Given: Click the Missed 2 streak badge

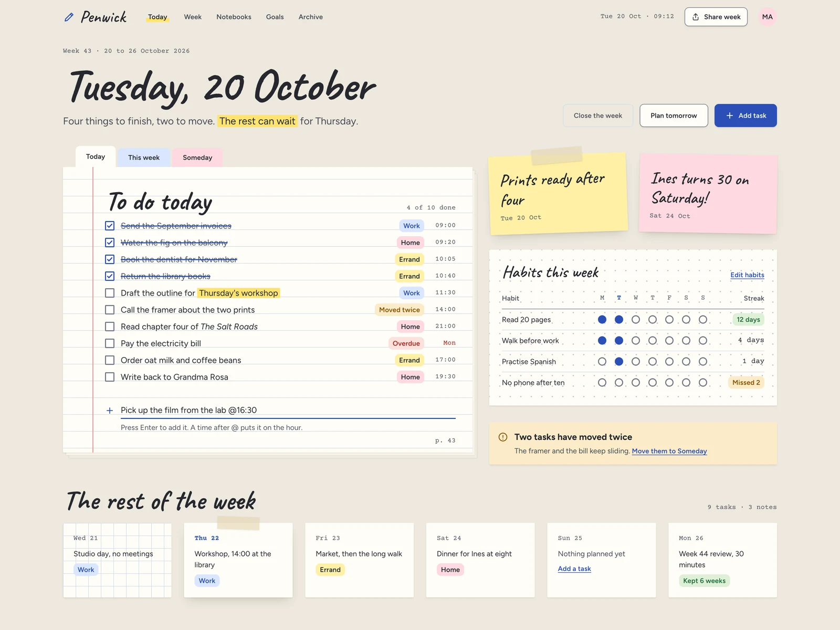Looking at the screenshot, I should click(x=746, y=382).
